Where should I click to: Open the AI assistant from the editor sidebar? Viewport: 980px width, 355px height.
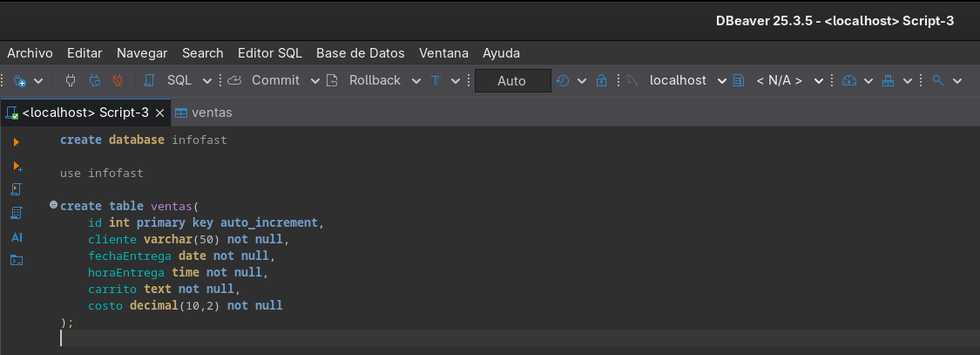(x=17, y=237)
